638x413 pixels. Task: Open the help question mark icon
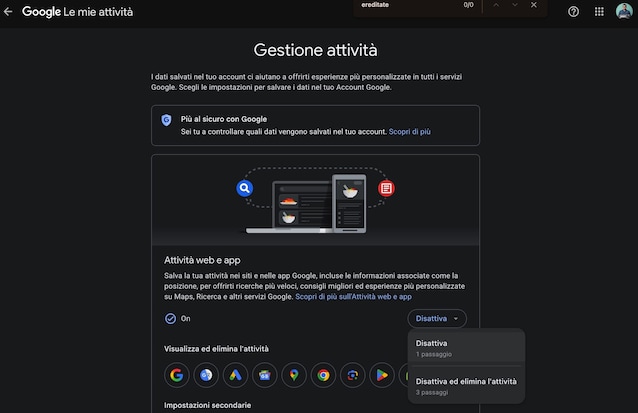[573, 12]
